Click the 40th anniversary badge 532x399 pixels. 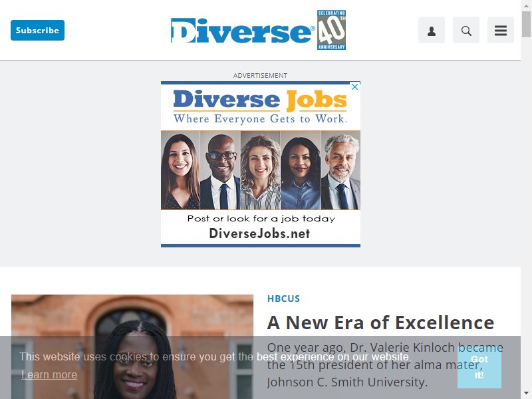click(331, 30)
